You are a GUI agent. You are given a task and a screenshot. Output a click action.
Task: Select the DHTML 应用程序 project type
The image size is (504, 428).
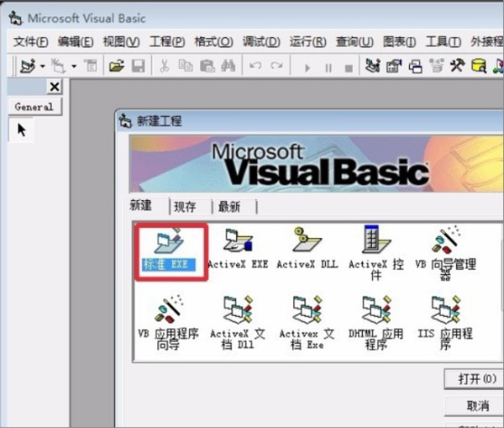tap(376, 323)
